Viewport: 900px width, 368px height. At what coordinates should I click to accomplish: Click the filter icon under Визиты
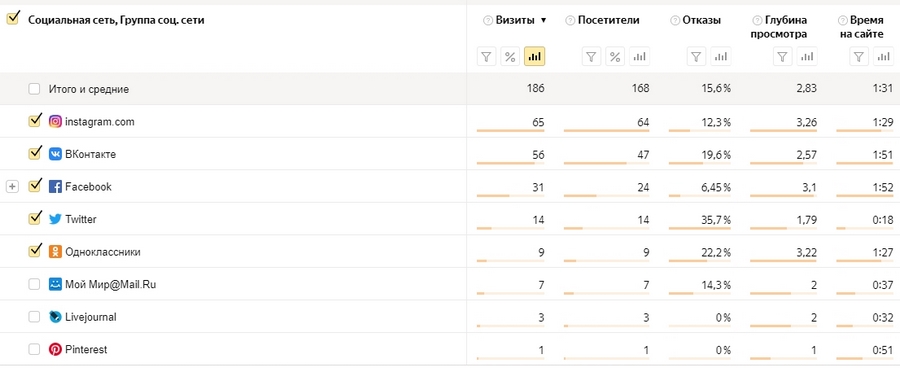coord(486,56)
